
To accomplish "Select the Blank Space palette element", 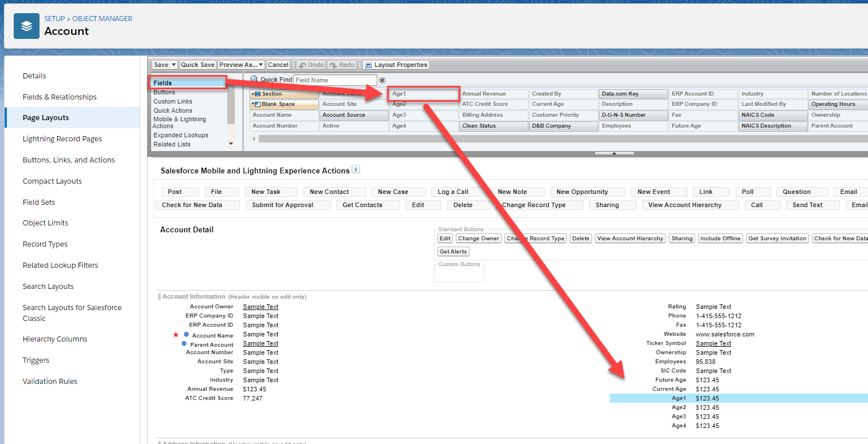I will [284, 104].
